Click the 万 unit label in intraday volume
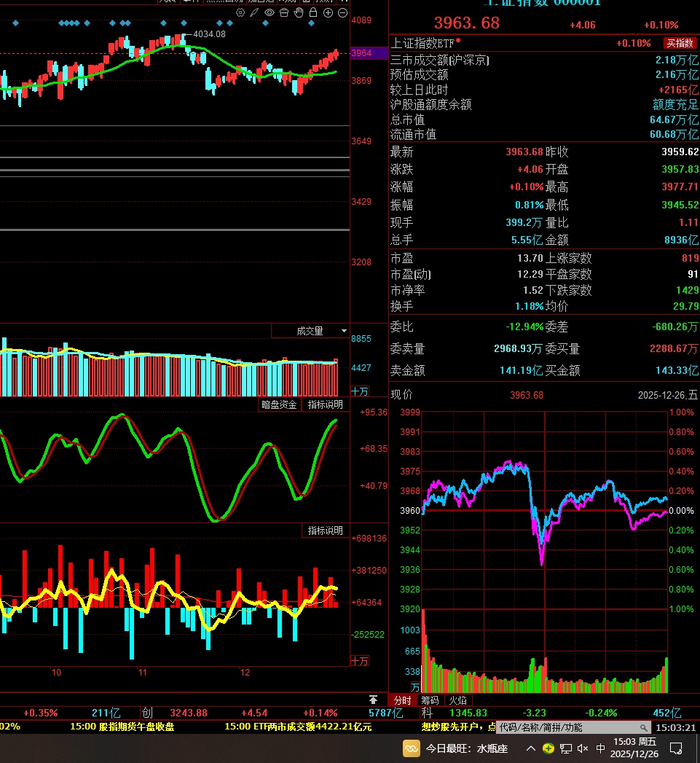700x763 pixels. point(415,687)
